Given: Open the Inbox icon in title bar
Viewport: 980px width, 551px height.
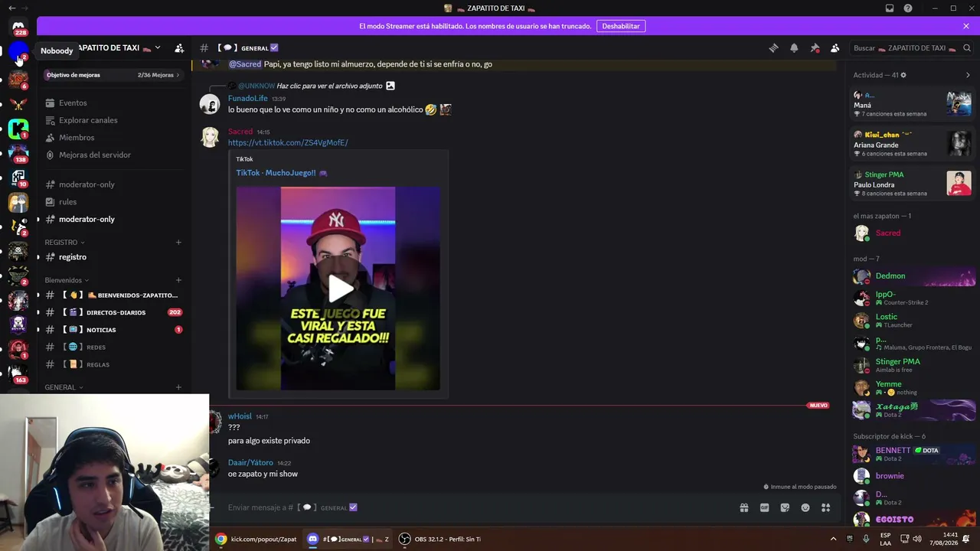Looking at the screenshot, I should pyautogui.click(x=890, y=8).
